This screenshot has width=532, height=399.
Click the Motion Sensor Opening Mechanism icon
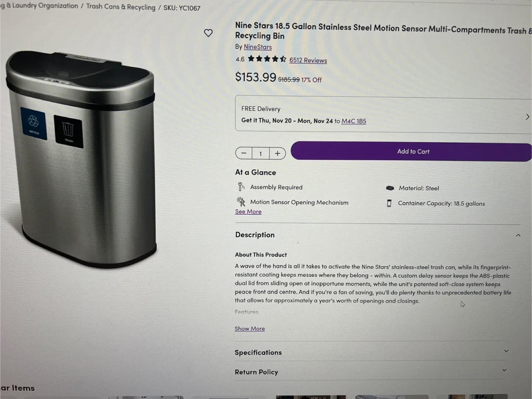click(241, 202)
